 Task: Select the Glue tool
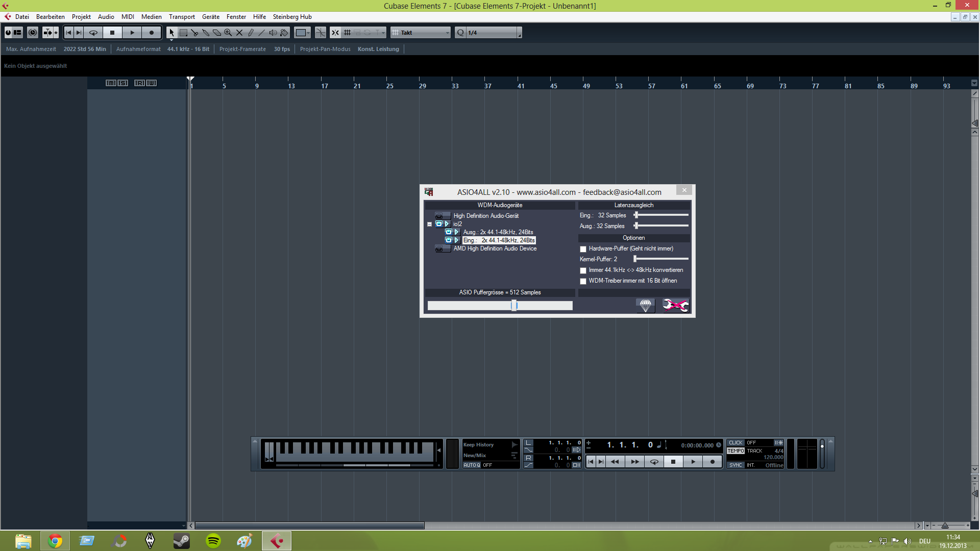tap(206, 33)
